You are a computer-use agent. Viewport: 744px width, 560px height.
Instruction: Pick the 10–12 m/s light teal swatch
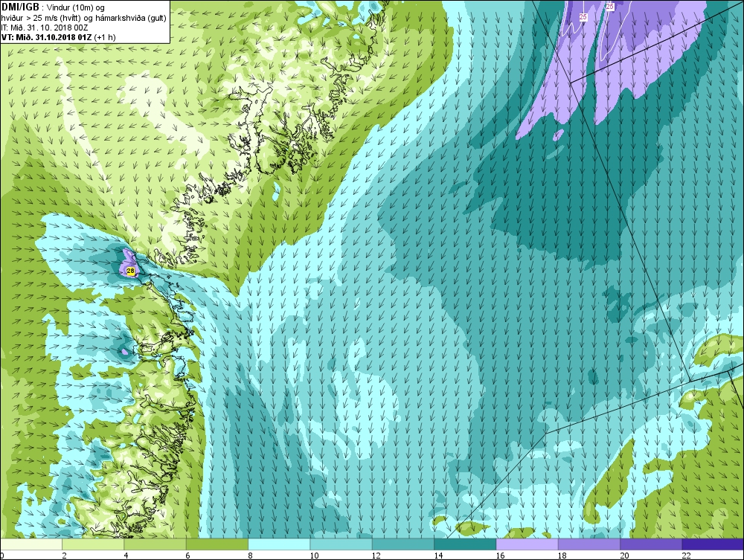(x=341, y=544)
